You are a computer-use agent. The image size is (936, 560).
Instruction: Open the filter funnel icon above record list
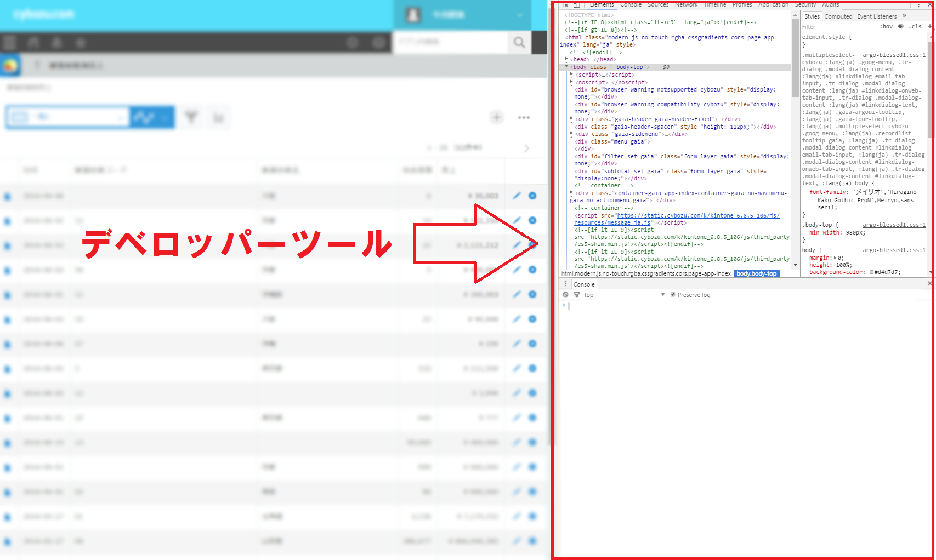(x=191, y=117)
